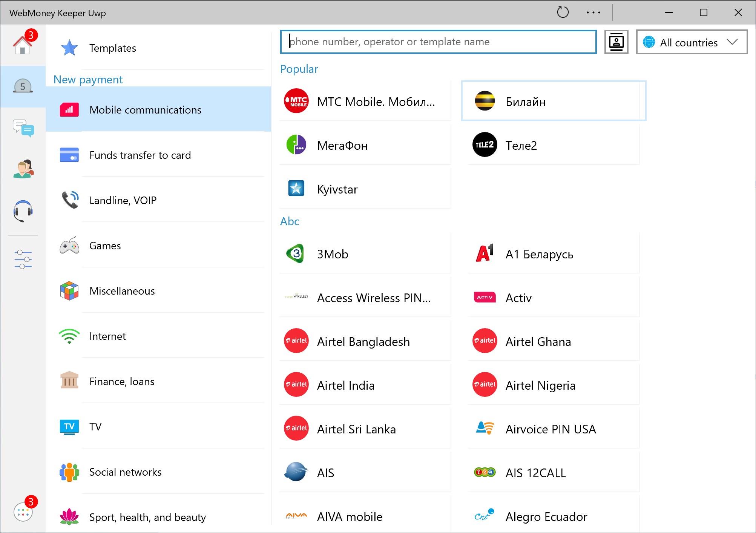756x533 pixels.
Task: Select Templates in the payment menu
Action: click(112, 48)
